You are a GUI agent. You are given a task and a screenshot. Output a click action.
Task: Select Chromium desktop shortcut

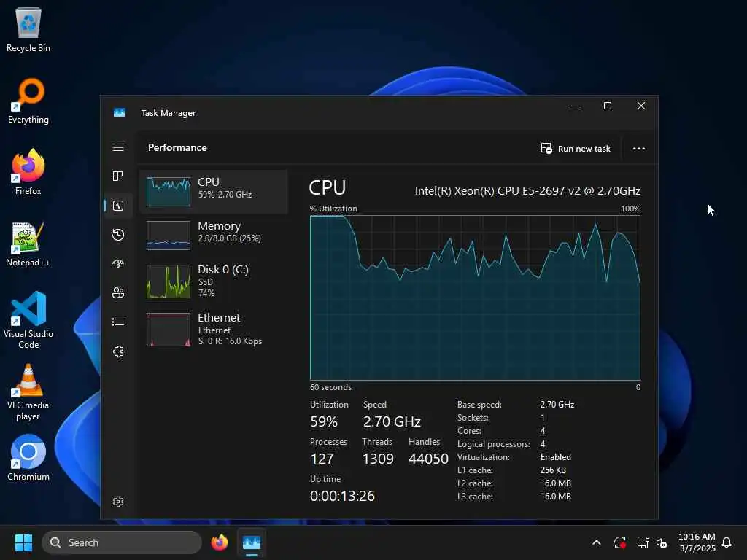click(28, 458)
